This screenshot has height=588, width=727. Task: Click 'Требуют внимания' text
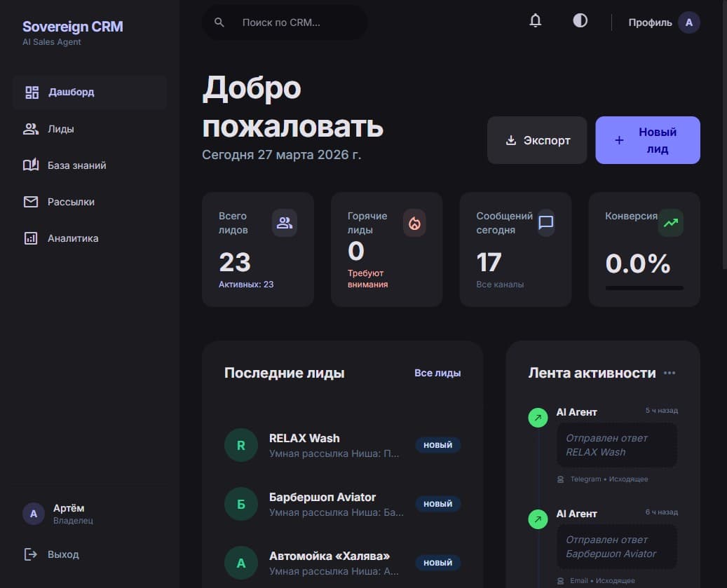tap(367, 278)
